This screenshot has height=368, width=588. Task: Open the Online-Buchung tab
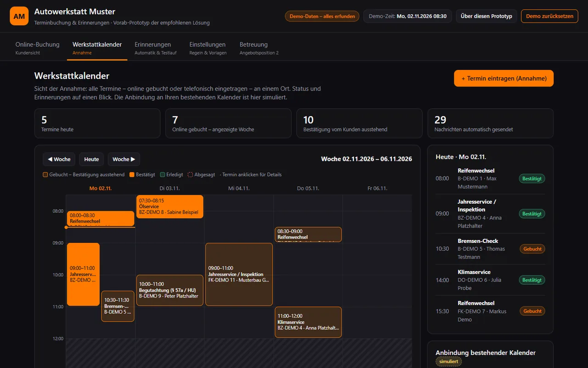(37, 48)
